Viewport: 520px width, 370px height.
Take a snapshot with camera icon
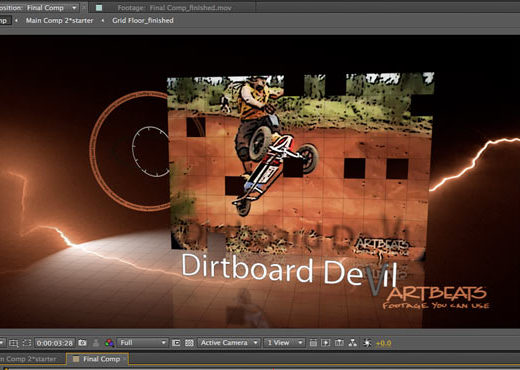tap(82, 343)
